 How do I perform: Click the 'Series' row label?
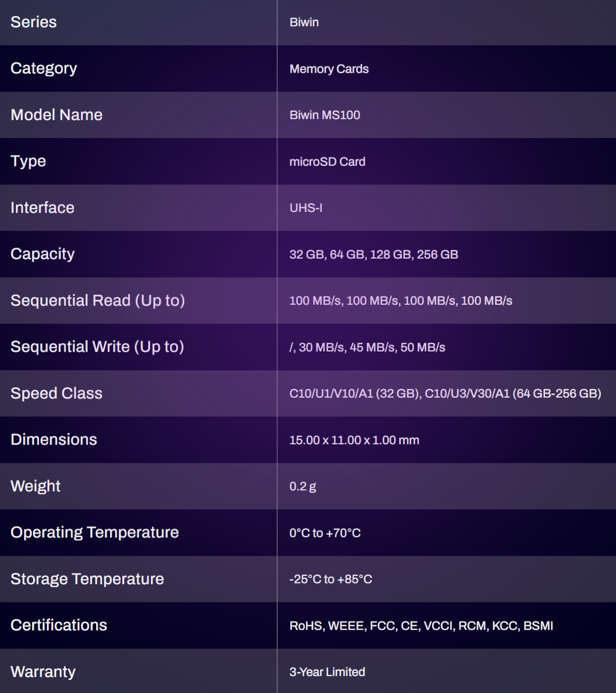click(33, 22)
